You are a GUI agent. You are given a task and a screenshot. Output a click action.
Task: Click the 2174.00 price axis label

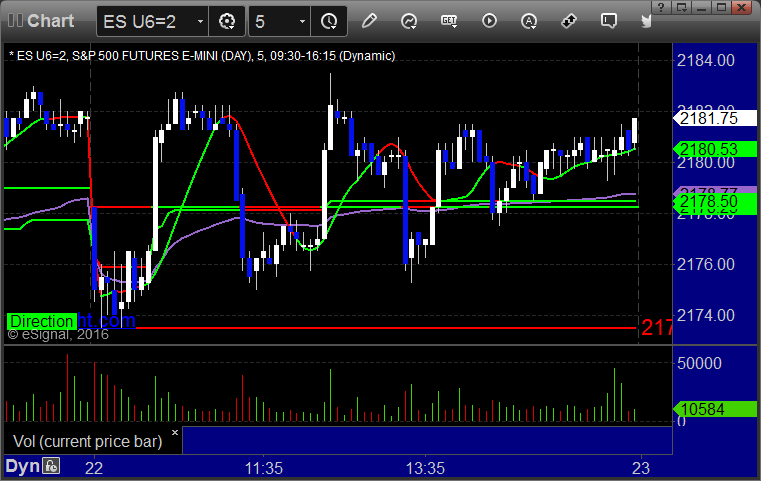[706, 315]
